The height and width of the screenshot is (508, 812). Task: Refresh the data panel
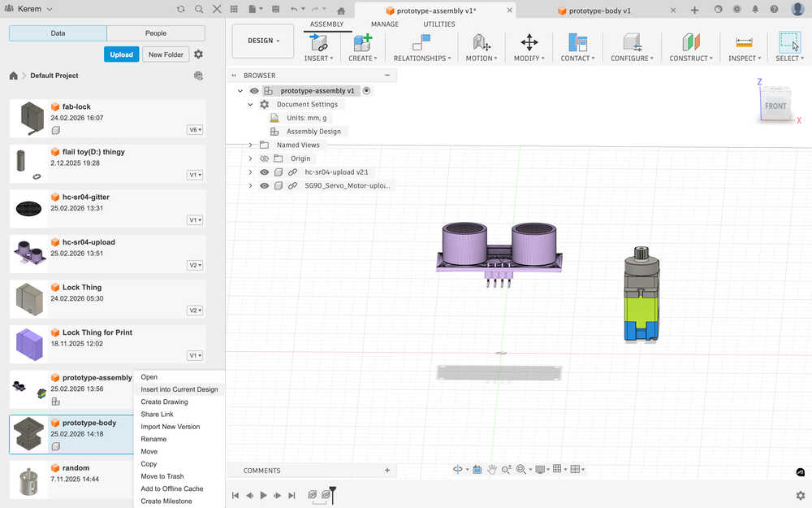[x=181, y=9]
